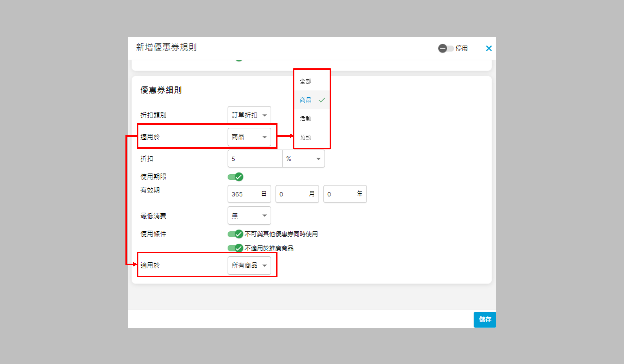The width and height of the screenshot is (624, 364).
Task: Select the checked 商品 option
Action: pos(306,100)
